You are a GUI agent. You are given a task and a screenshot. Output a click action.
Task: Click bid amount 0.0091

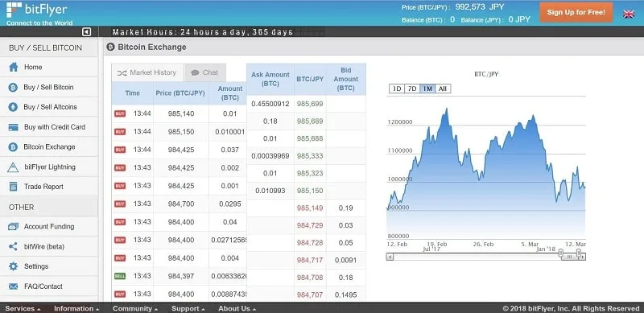(x=346, y=261)
